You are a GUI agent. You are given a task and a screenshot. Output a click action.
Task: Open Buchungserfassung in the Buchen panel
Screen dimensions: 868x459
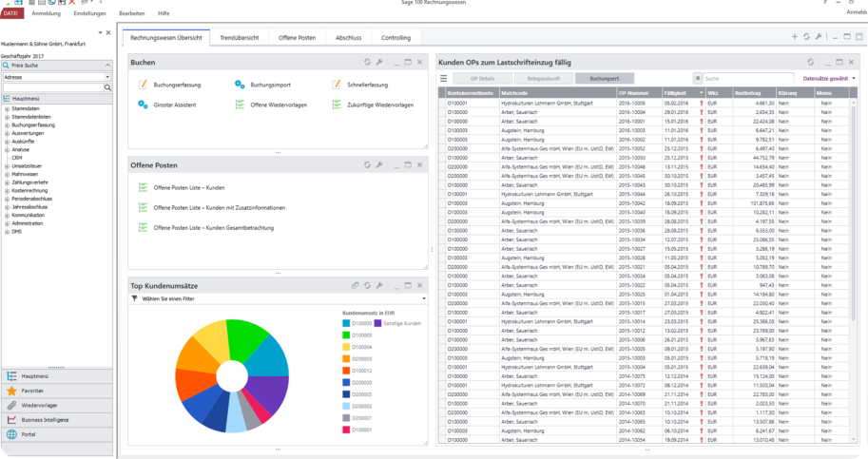[177, 85]
